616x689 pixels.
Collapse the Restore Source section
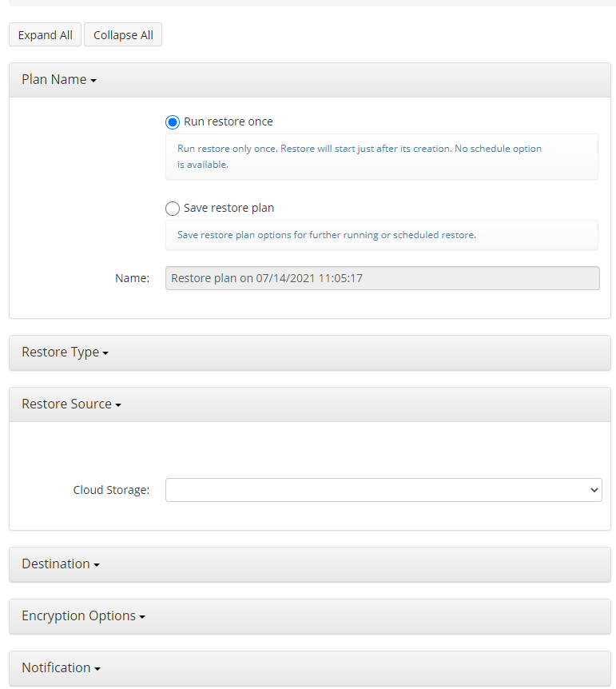[x=310, y=404]
